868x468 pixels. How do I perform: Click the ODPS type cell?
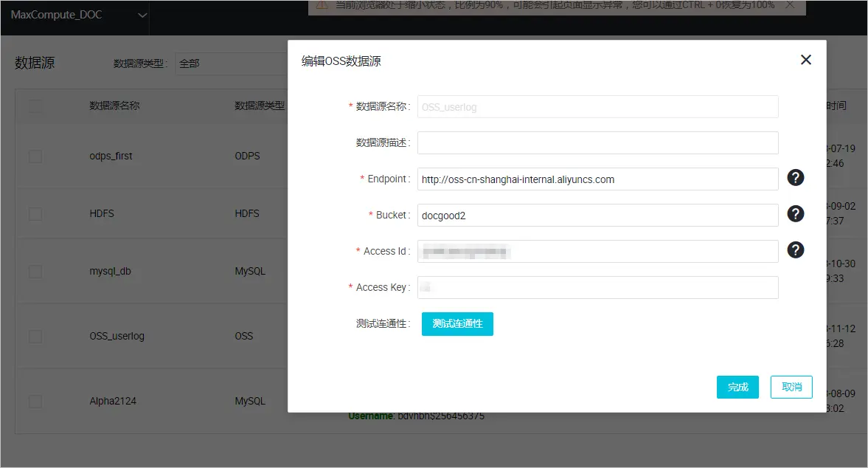click(x=247, y=156)
